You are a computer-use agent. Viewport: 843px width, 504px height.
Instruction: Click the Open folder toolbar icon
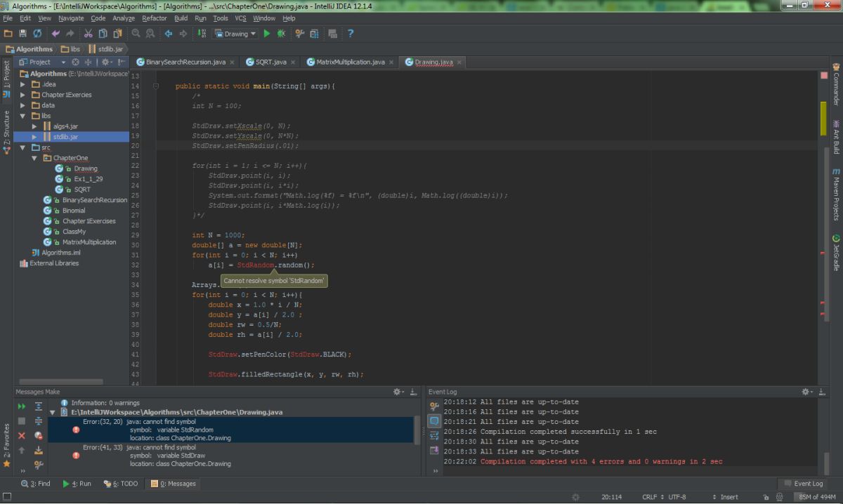(x=8, y=33)
